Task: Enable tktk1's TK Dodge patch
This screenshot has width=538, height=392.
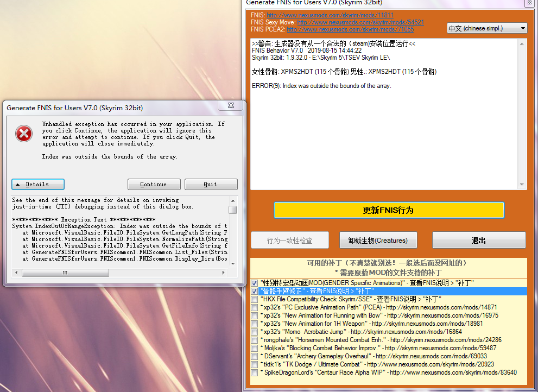Action: click(x=254, y=364)
